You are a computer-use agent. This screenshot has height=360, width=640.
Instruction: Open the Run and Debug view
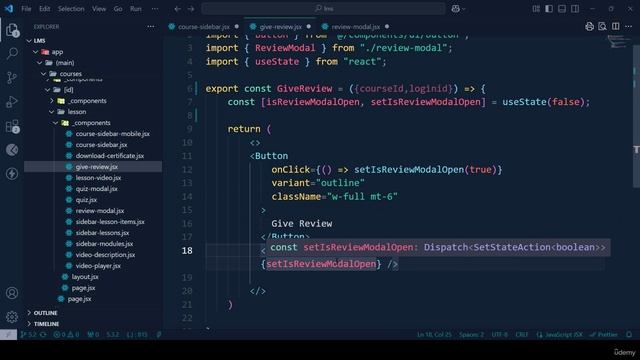click(12, 102)
